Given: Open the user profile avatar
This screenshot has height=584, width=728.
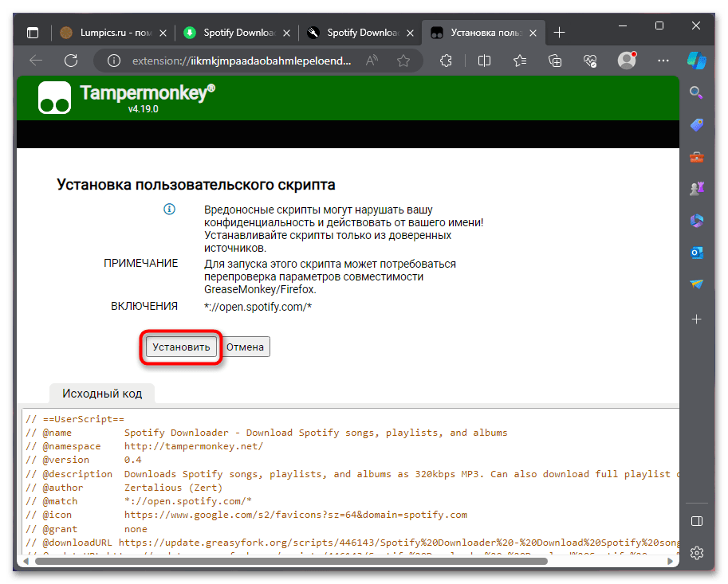Looking at the screenshot, I should click(x=627, y=61).
